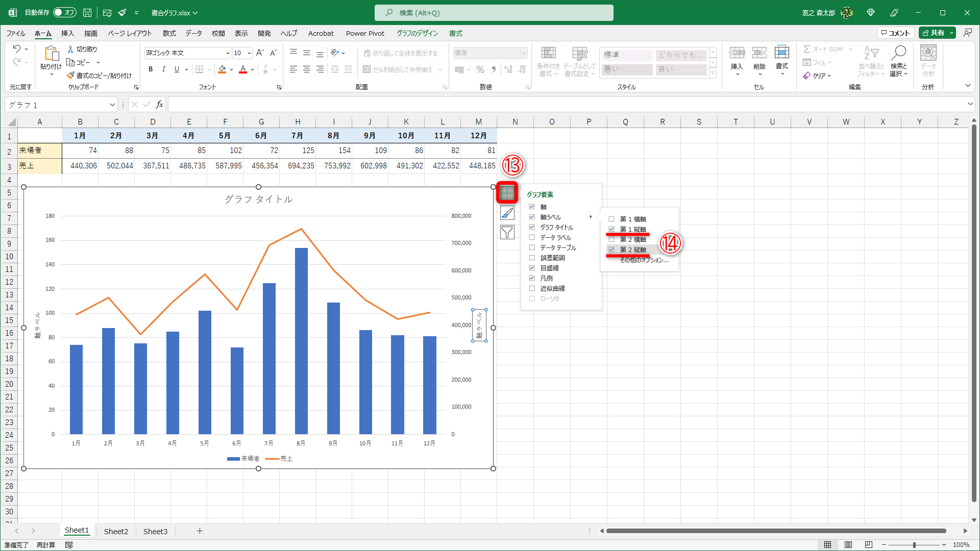The width and height of the screenshot is (980, 551).
Task: Click the Insert Function fx icon
Action: pos(159,105)
